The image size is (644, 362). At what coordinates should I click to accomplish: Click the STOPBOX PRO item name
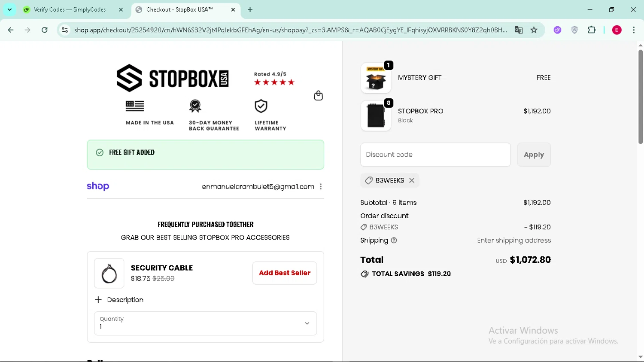421,111
